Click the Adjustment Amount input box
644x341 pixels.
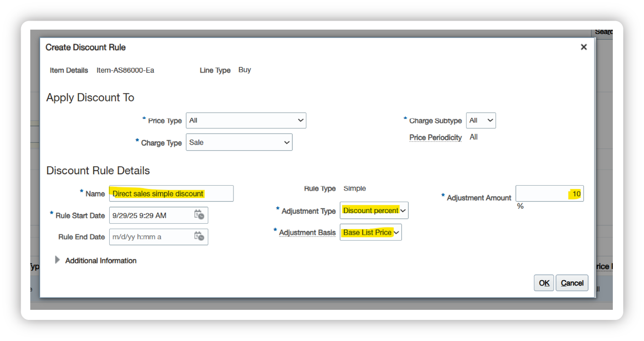tap(549, 194)
